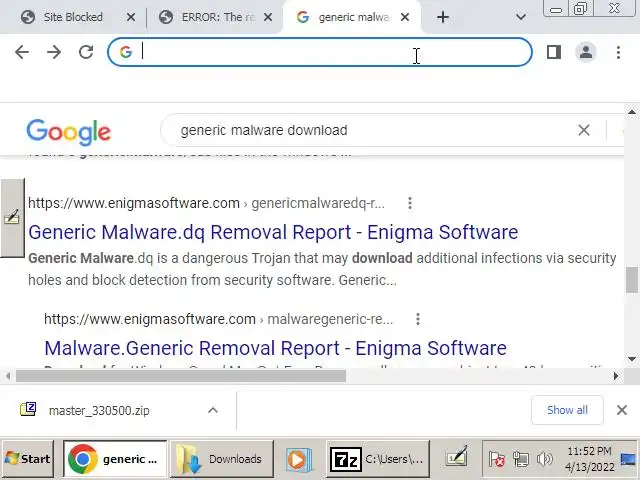Go back with the browser back arrow

pos(22,52)
